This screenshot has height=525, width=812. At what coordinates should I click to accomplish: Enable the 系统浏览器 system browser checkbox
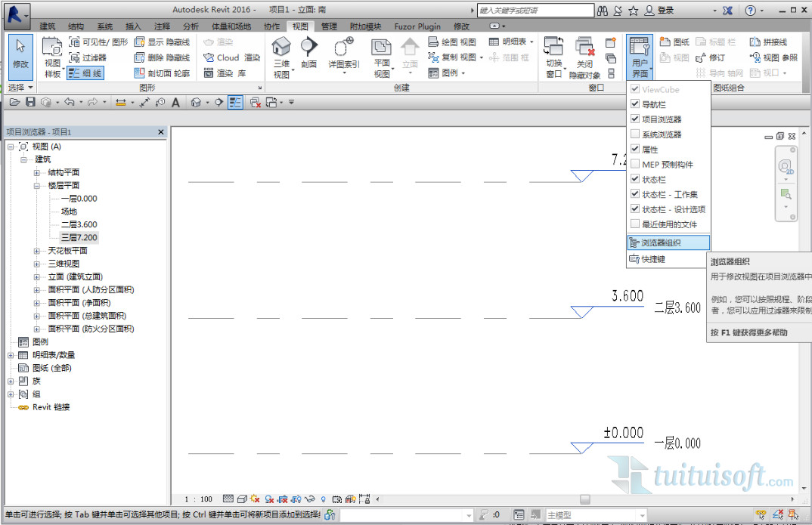[x=635, y=134]
